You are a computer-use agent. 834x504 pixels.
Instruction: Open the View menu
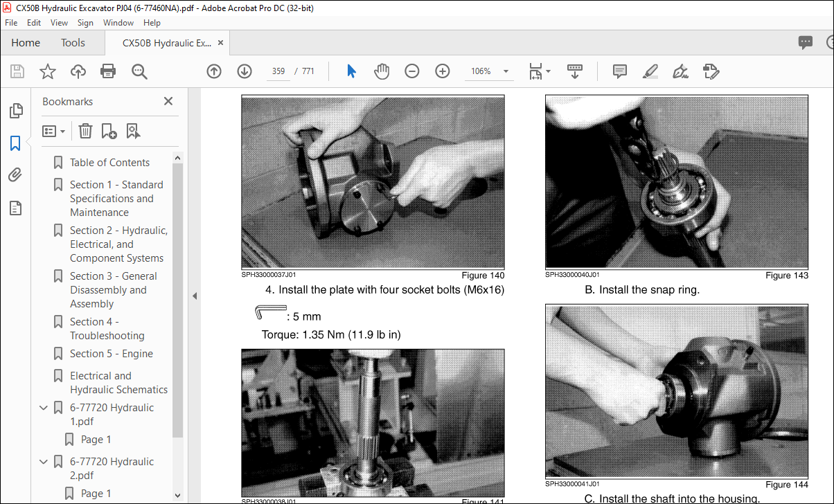tap(59, 22)
